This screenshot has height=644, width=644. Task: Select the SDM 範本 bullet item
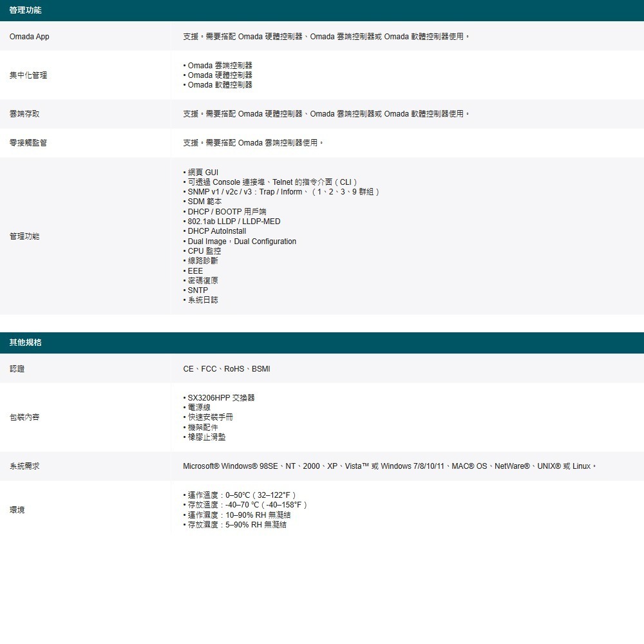202,202
